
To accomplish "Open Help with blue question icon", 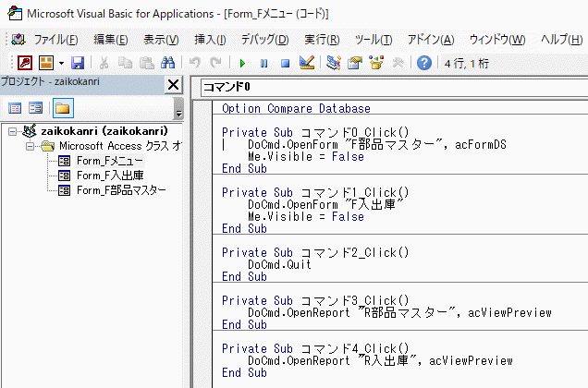I will (x=424, y=63).
